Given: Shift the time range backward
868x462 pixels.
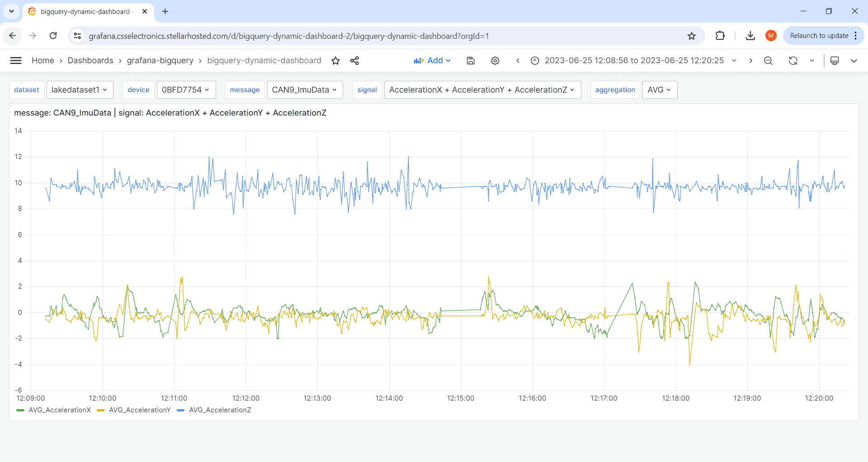Looking at the screenshot, I should (518, 60).
